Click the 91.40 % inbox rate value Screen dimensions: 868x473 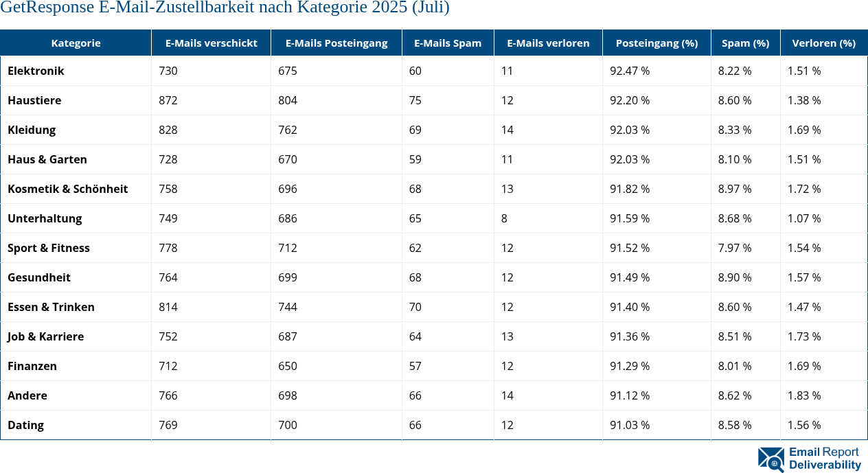point(630,307)
